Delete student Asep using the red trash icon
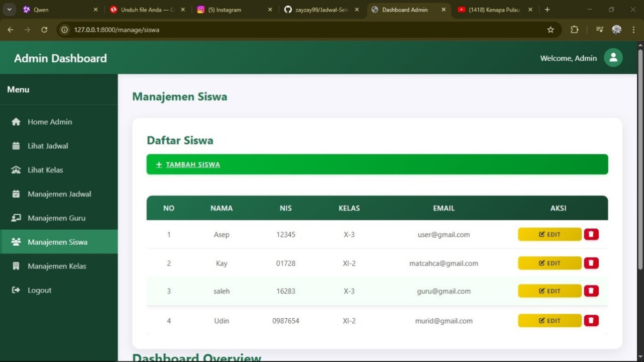 pyautogui.click(x=591, y=234)
